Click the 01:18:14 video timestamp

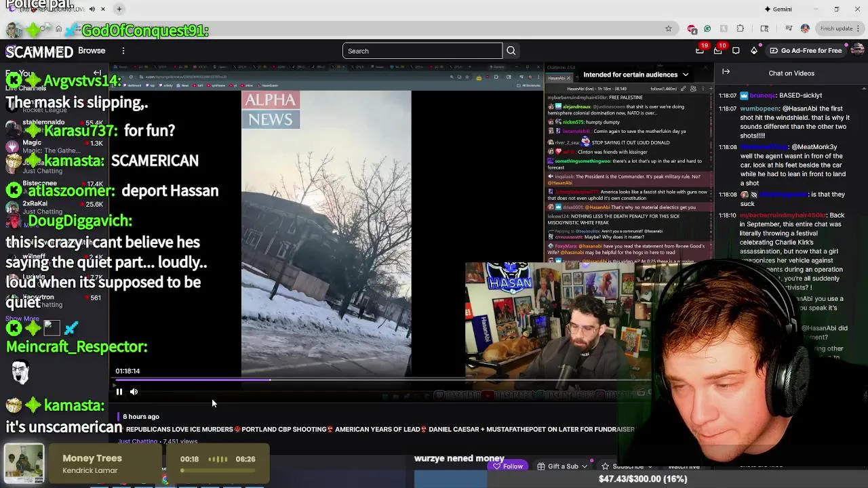[127, 371]
